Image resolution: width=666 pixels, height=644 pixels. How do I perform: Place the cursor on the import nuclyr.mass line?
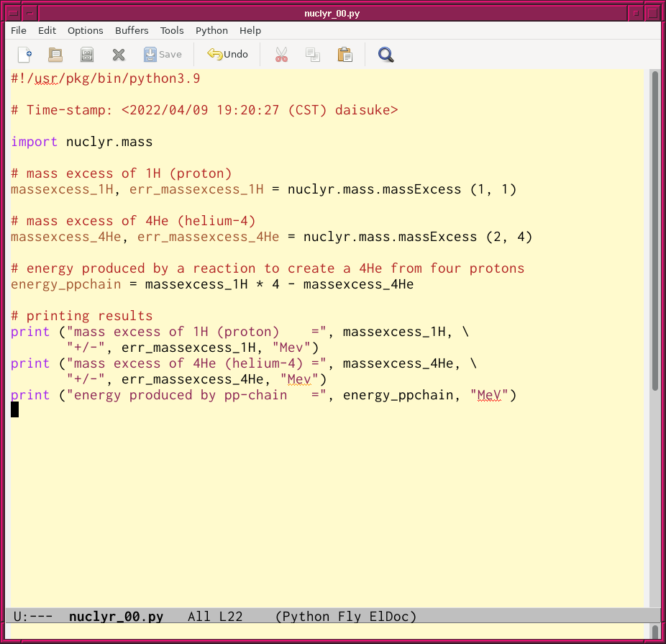[x=108, y=142]
